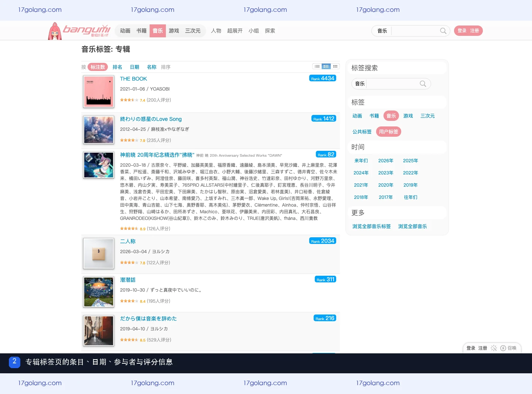Click 往年们 in time filter
The width and height of the screenshot is (532, 394).
(410, 197)
